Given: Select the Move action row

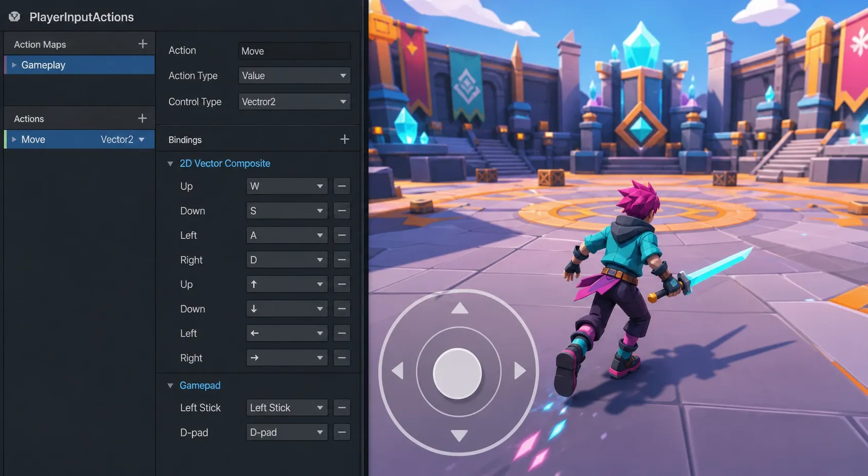Looking at the screenshot, I should (x=79, y=139).
